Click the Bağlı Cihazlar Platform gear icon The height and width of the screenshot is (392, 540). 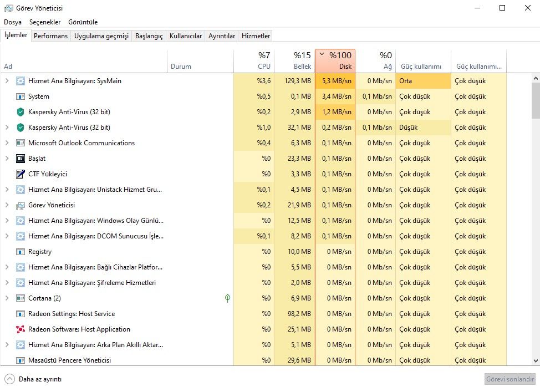coord(21,267)
